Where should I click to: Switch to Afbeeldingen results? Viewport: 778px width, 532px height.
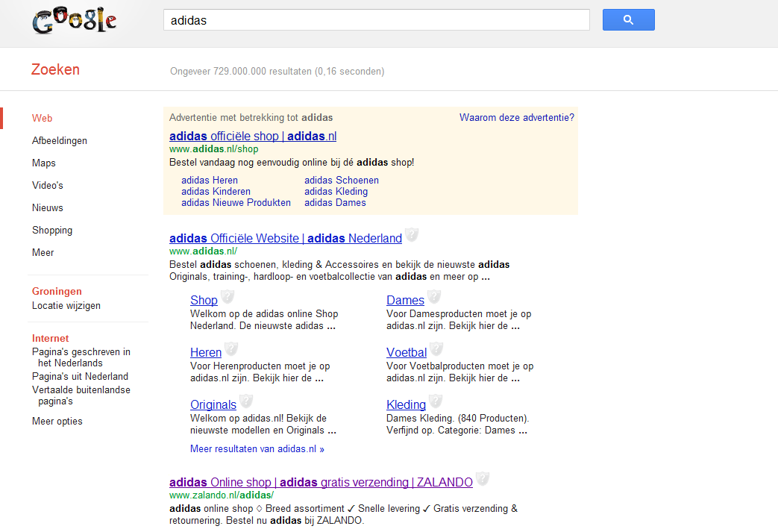(60, 140)
